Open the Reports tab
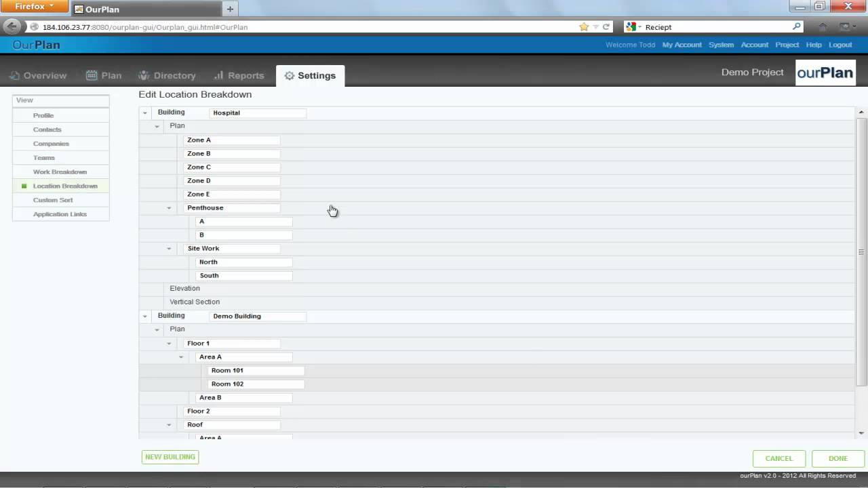The image size is (868, 488). pos(239,76)
